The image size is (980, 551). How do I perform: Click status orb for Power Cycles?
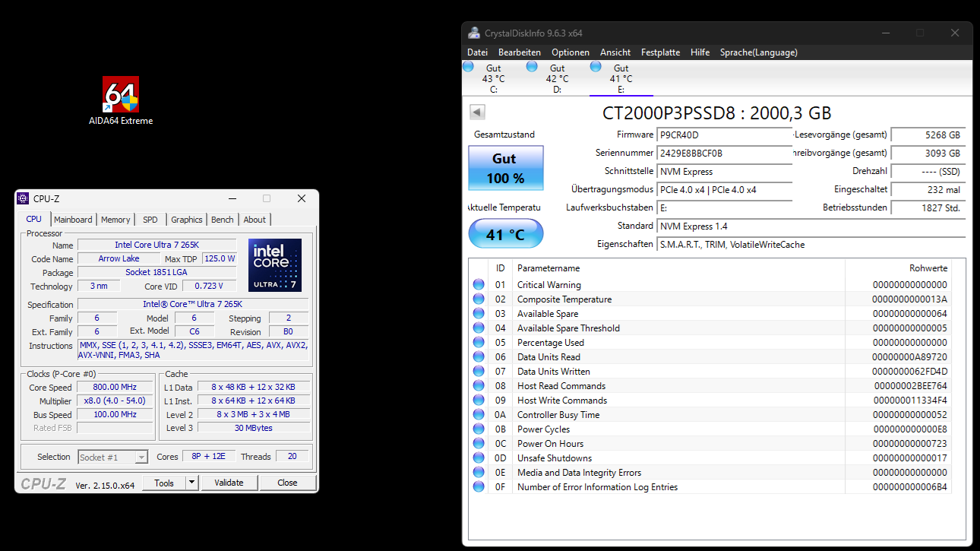pos(479,429)
